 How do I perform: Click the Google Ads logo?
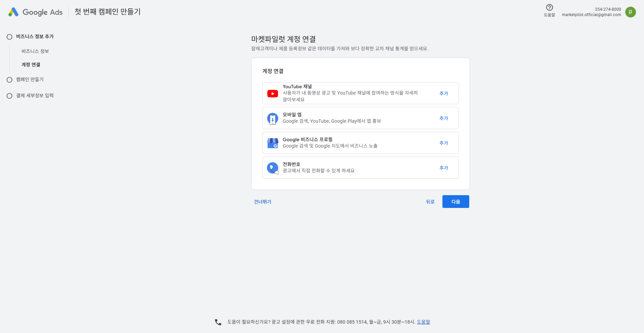point(35,12)
